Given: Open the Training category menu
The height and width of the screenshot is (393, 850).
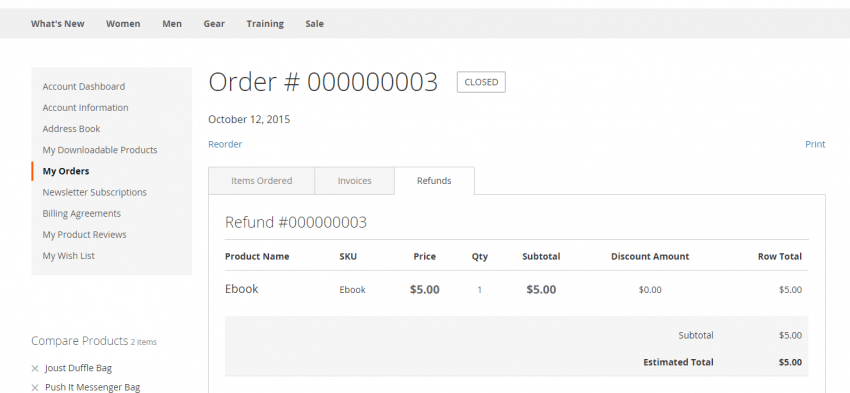Looking at the screenshot, I should point(265,24).
